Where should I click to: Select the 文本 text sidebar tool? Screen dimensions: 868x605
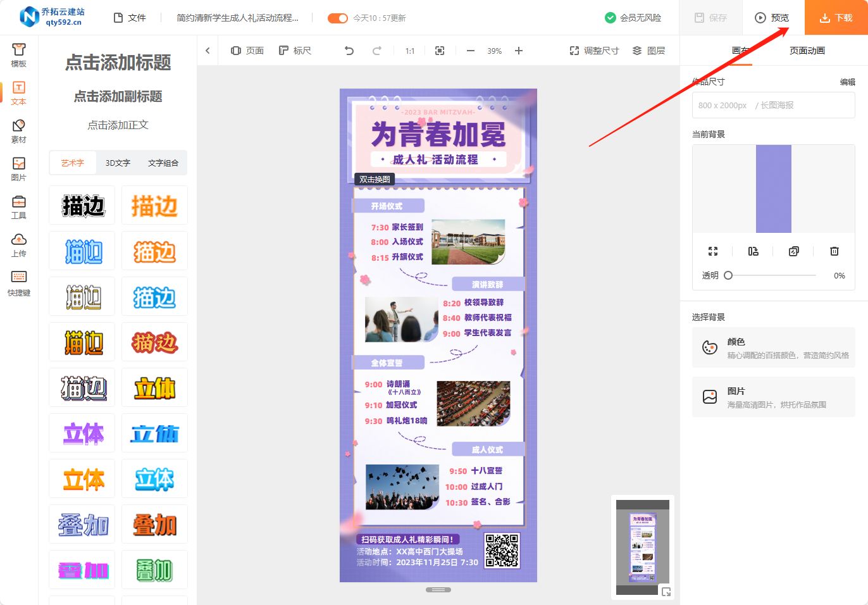(x=19, y=94)
